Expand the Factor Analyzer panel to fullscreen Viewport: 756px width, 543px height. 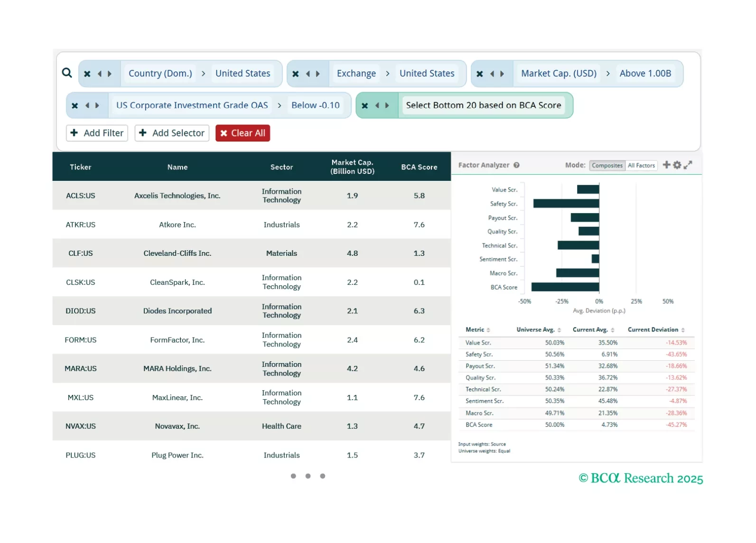pyautogui.click(x=688, y=165)
